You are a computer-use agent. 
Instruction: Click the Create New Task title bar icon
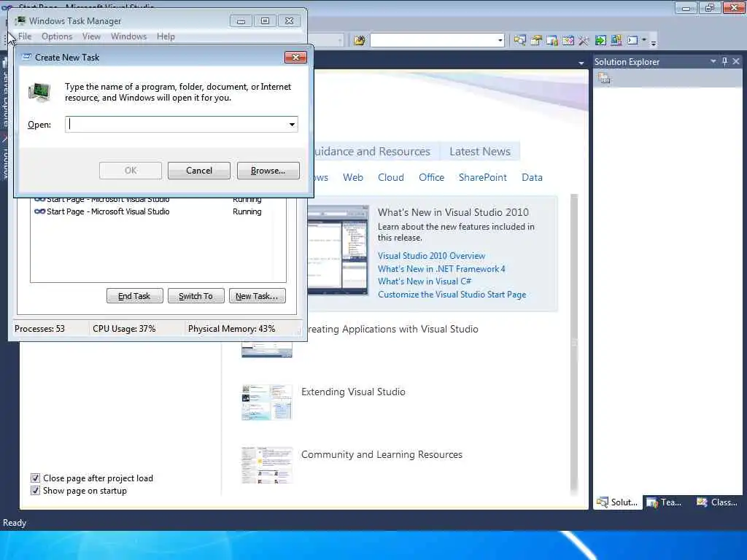27,57
